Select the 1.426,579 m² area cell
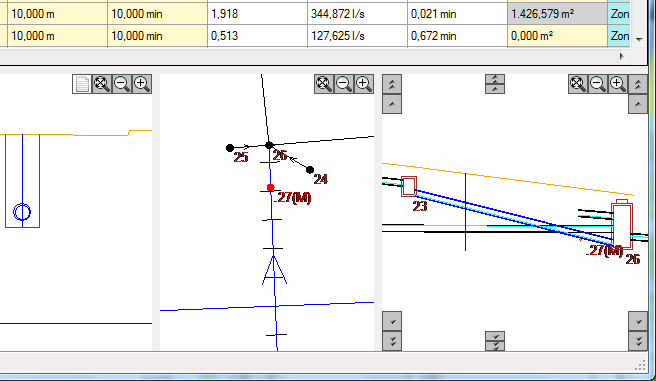656x381 pixels. 557,14
